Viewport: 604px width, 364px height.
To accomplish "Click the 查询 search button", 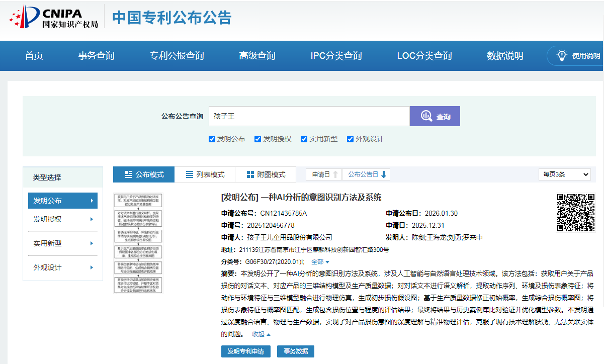I will 435,116.
